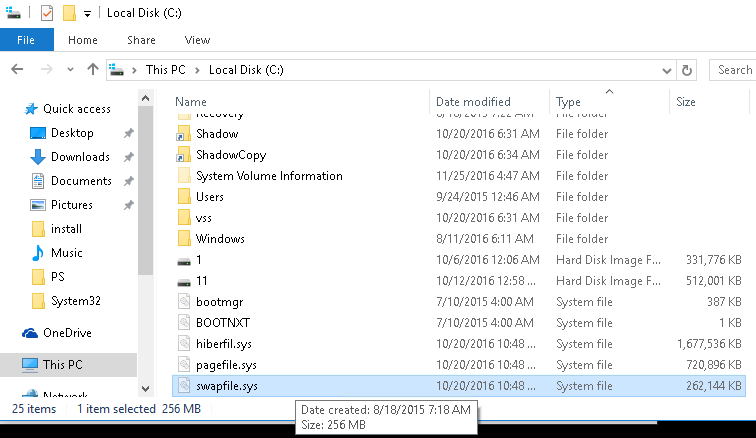Open Documents in Quick access
756x438 pixels.
(x=81, y=181)
